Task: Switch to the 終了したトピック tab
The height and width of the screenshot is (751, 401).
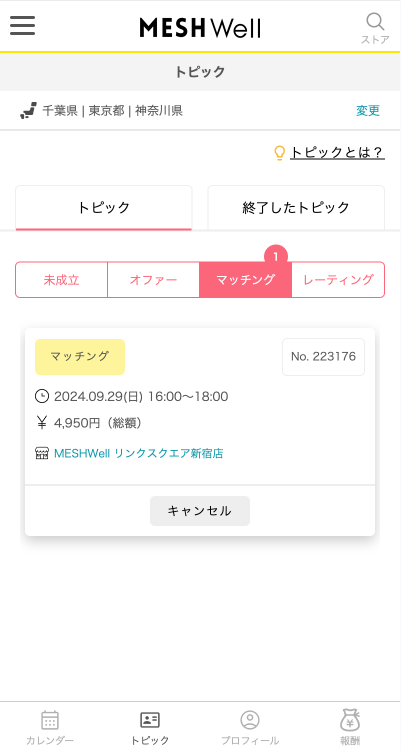Action: point(296,208)
